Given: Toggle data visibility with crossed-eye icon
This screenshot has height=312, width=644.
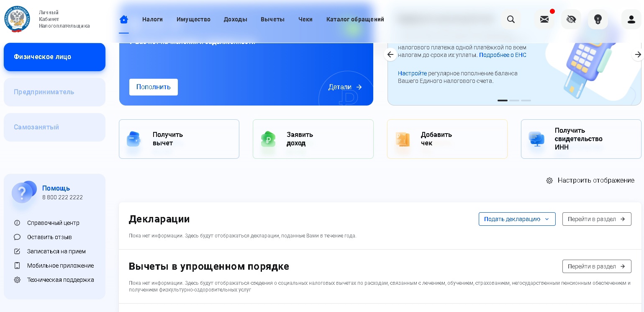Looking at the screenshot, I should pyautogui.click(x=571, y=19).
